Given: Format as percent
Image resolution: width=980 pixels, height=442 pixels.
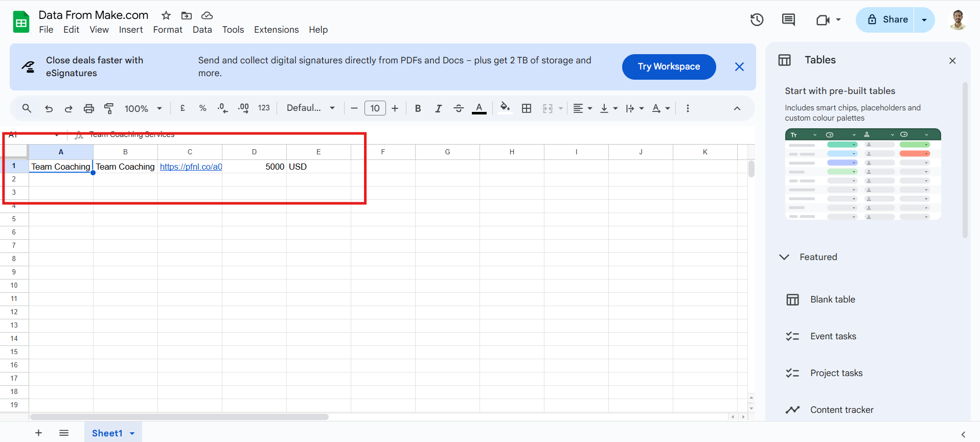Looking at the screenshot, I should [203, 108].
